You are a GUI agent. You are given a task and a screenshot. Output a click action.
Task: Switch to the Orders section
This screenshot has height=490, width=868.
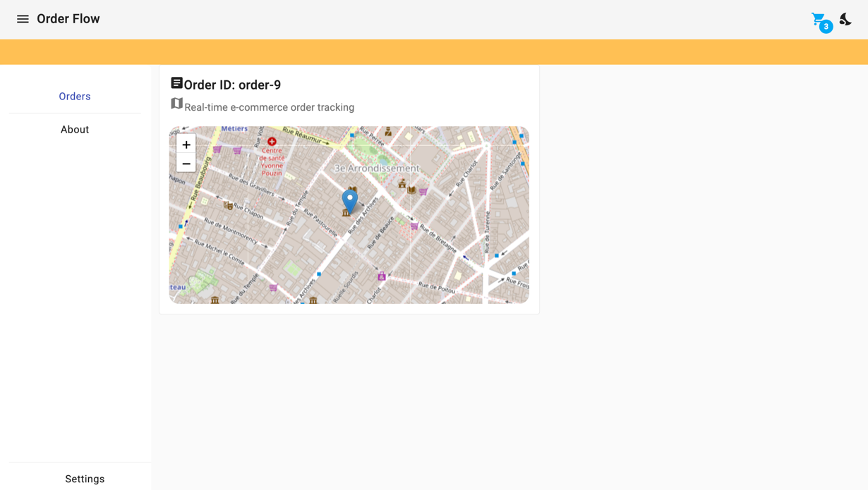(x=74, y=96)
